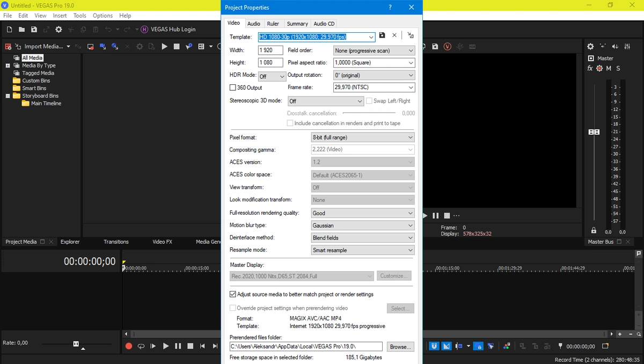The height and width of the screenshot is (364, 644).
Task: Open the Transitions tab
Action: point(116,242)
